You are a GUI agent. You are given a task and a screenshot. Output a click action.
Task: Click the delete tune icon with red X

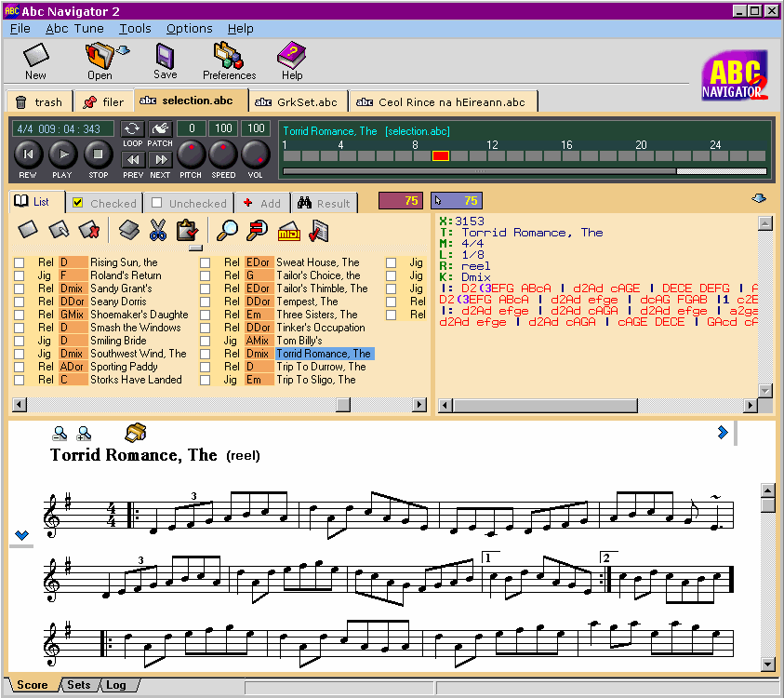(x=88, y=230)
